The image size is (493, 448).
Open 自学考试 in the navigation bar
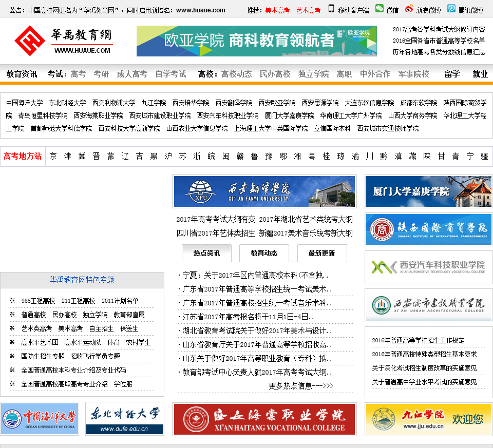pos(170,74)
